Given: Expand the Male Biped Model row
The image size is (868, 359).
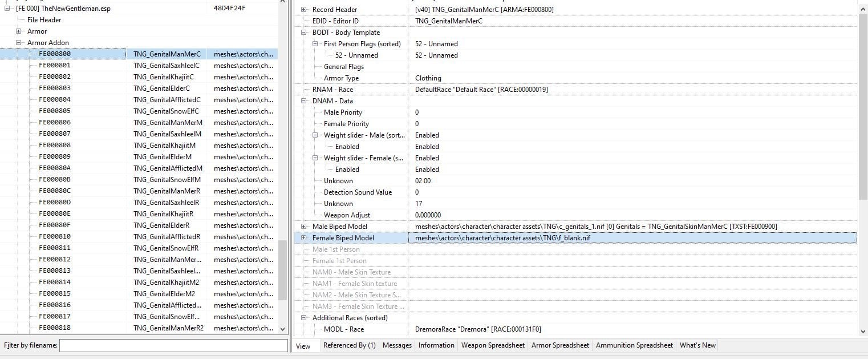Looking at the screenshot, I should click(303, 227).
